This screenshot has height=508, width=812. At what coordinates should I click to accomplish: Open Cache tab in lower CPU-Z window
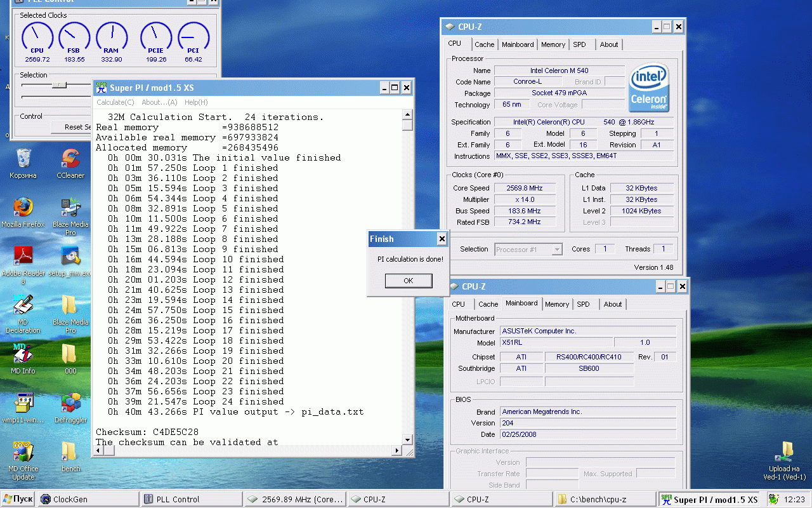(488, 304)
